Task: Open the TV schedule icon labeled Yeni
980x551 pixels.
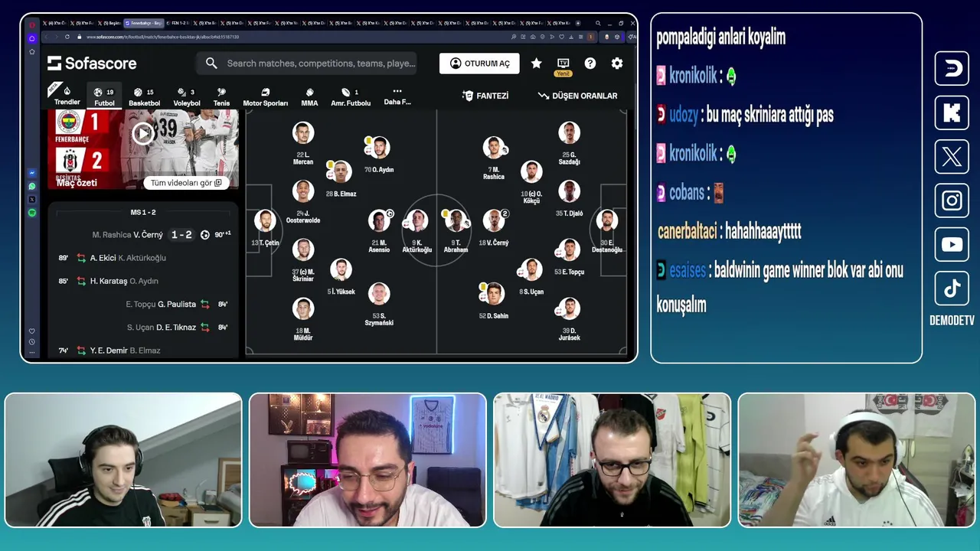Action: click(x=563, y=66)
